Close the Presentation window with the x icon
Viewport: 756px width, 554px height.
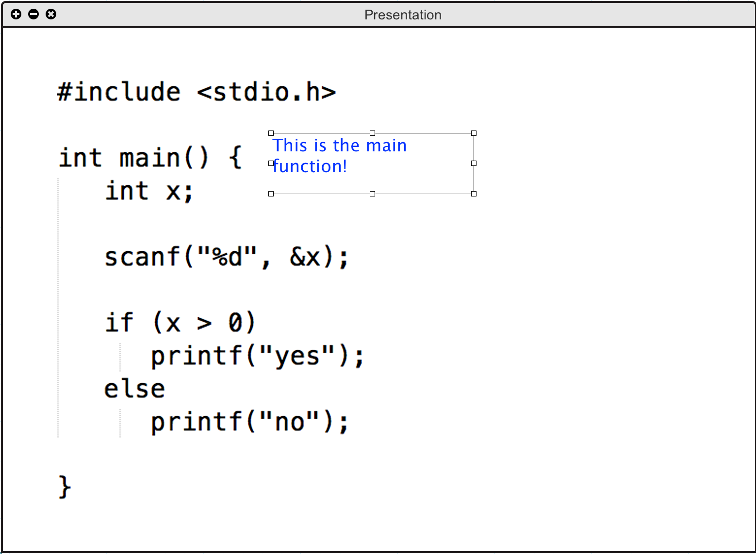pyautogui.click(x=51, y=14)
